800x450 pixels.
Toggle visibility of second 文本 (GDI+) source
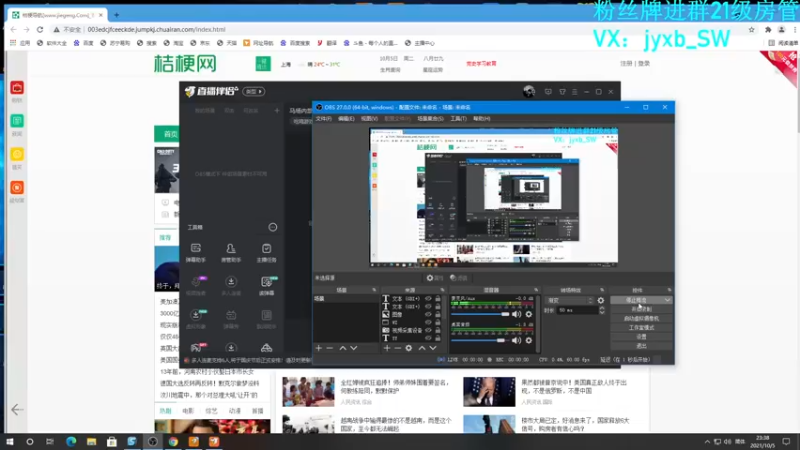(428, 307)
